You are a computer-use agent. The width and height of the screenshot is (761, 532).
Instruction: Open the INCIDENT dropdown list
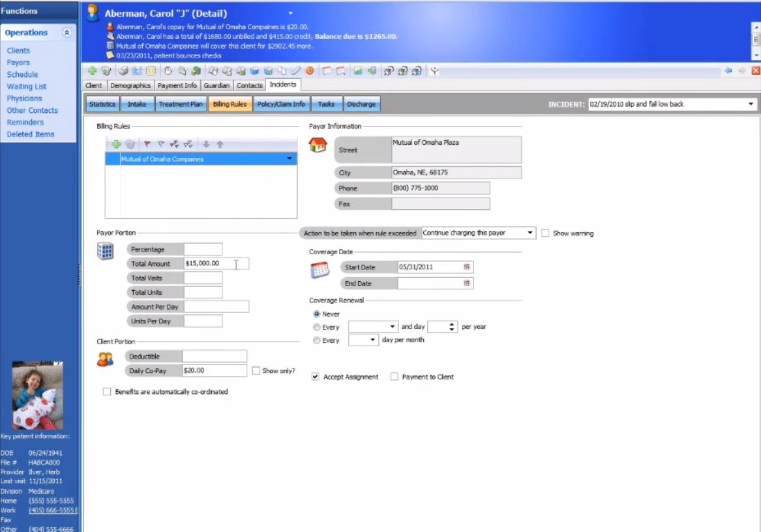(x=749, y=103)
